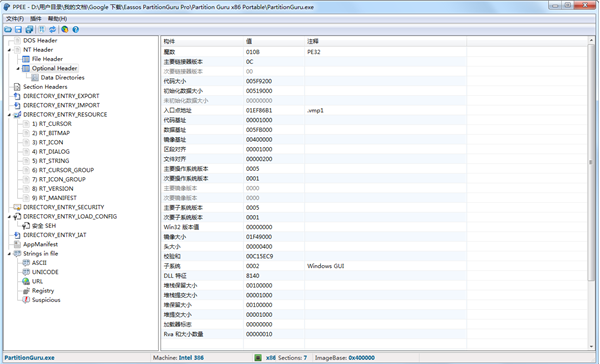The width and height of the screenshot is (600, 364).
Task: Click the .vmp1 comment cell
Action: (315, 111)
